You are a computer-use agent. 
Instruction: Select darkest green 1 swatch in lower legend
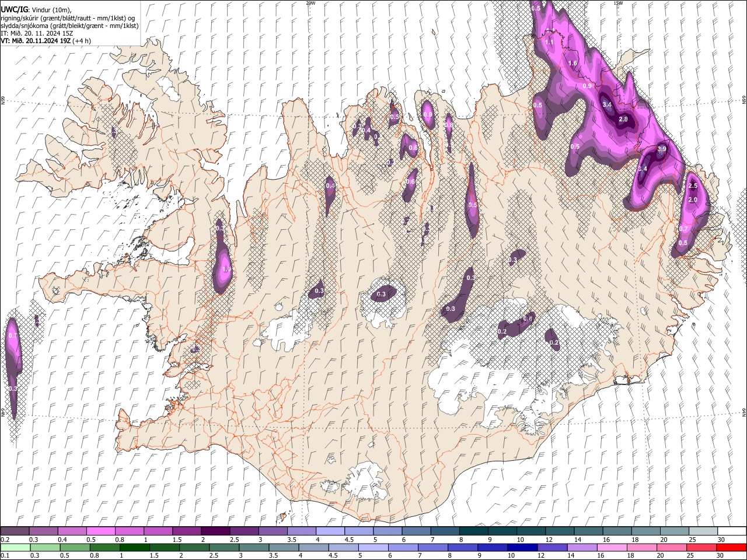coord(134,547)
